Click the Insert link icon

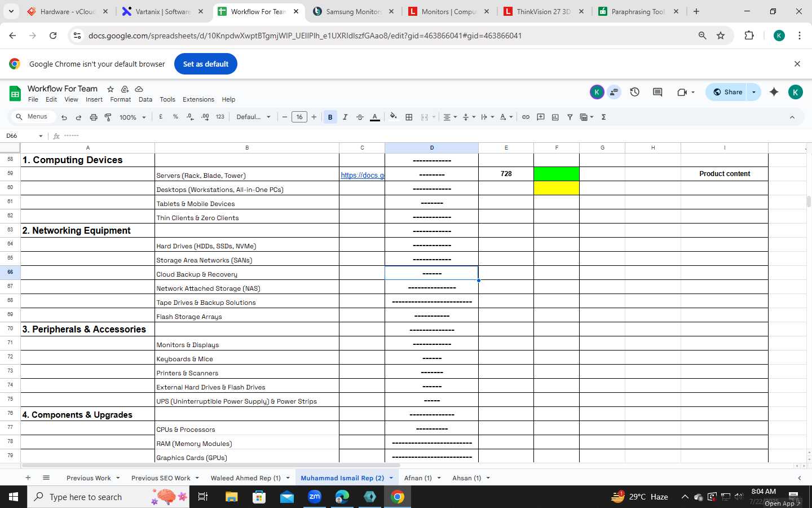[x=526, y=117]
